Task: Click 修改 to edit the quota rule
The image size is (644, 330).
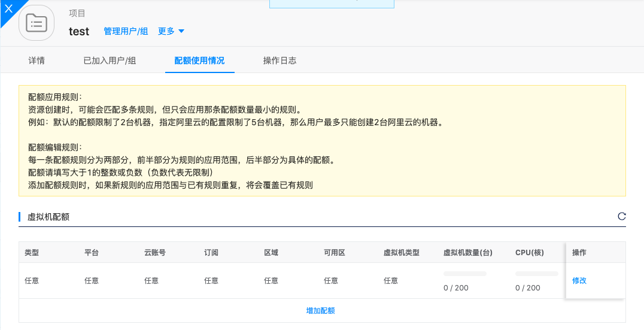Action: click(x=579, y=280)
